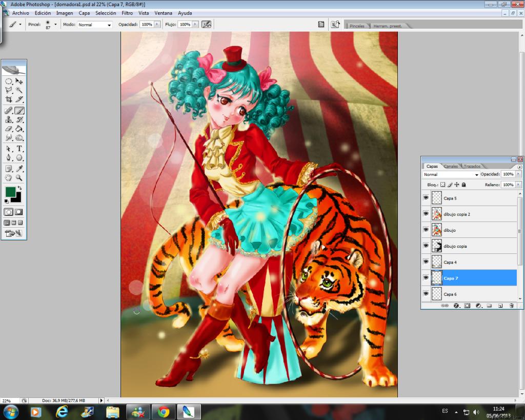Hide the dibujo copia 2 layer

click(x=426, y=213)
